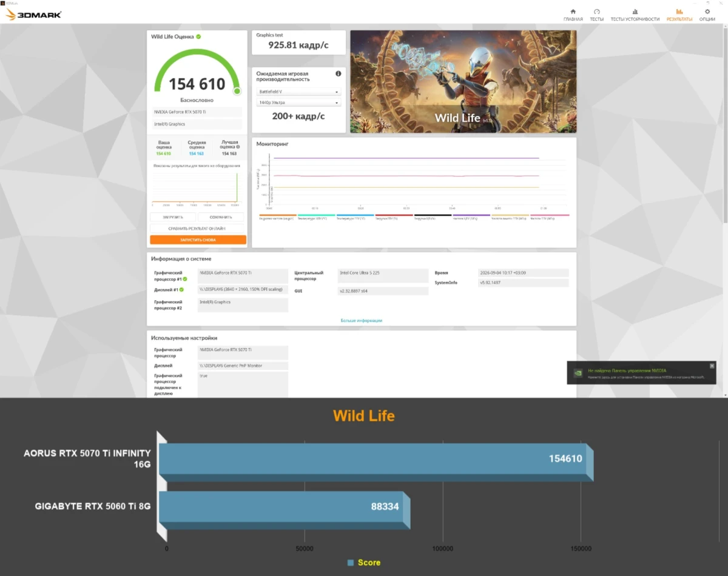Click info icon beside Лучшая оценка

pos(237,147)
